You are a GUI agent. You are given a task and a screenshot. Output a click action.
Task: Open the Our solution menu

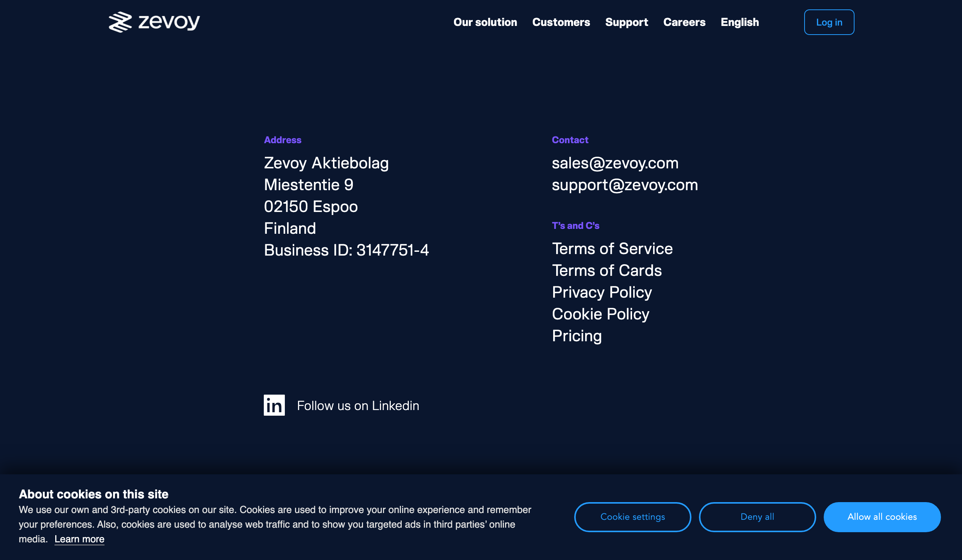pos(485,22)
